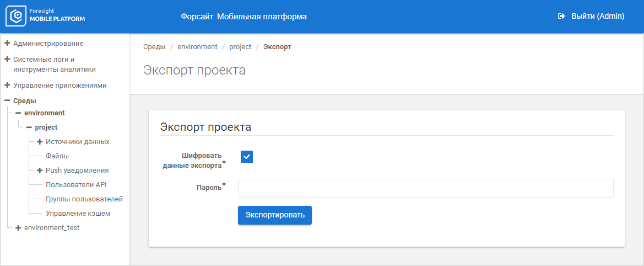Click the Foresight Mobile Platform logo
The width and height of the screenshot is (644, 266).
pos(46,17)
